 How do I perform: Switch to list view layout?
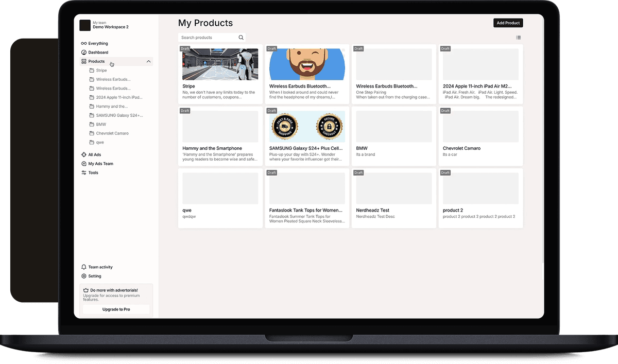tap(519, 38)
